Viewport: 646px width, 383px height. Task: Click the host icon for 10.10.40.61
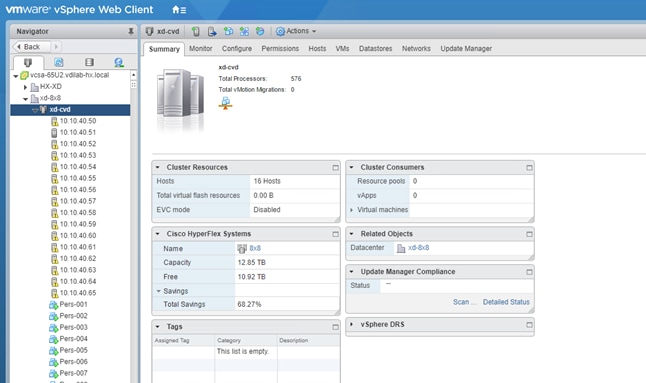click(54, 247)
